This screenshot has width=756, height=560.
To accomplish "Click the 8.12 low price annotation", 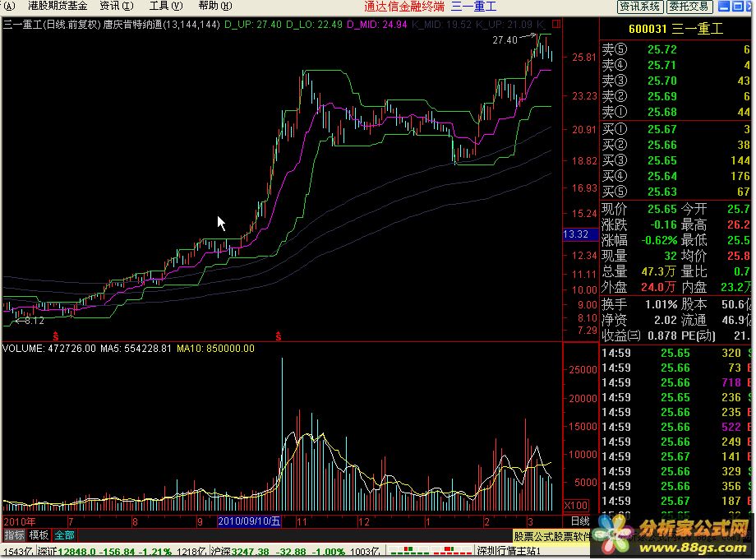I will [x=34, y=320].
